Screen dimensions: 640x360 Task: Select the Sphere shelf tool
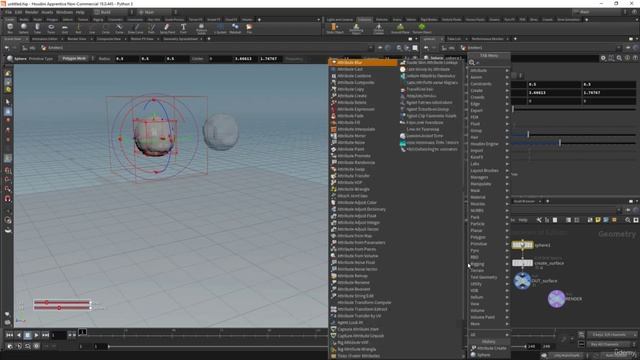pos(24,28)
